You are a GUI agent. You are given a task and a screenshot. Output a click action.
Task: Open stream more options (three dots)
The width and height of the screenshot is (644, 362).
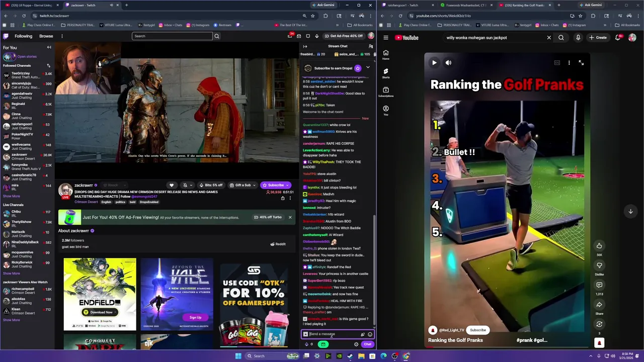point(290,198)
